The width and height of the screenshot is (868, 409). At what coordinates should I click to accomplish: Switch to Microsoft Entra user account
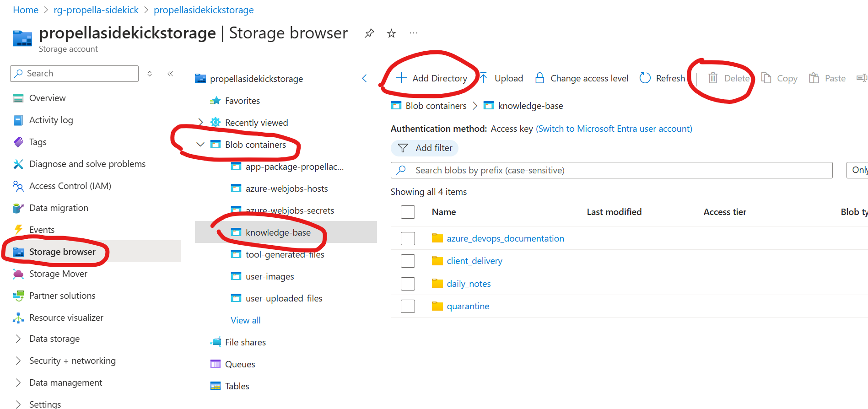[x=614, y=129]
